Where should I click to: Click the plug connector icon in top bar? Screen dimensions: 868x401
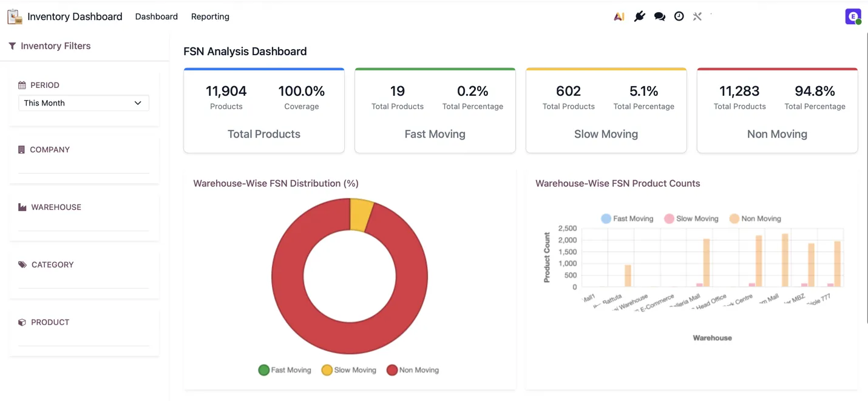pos(639,17)
